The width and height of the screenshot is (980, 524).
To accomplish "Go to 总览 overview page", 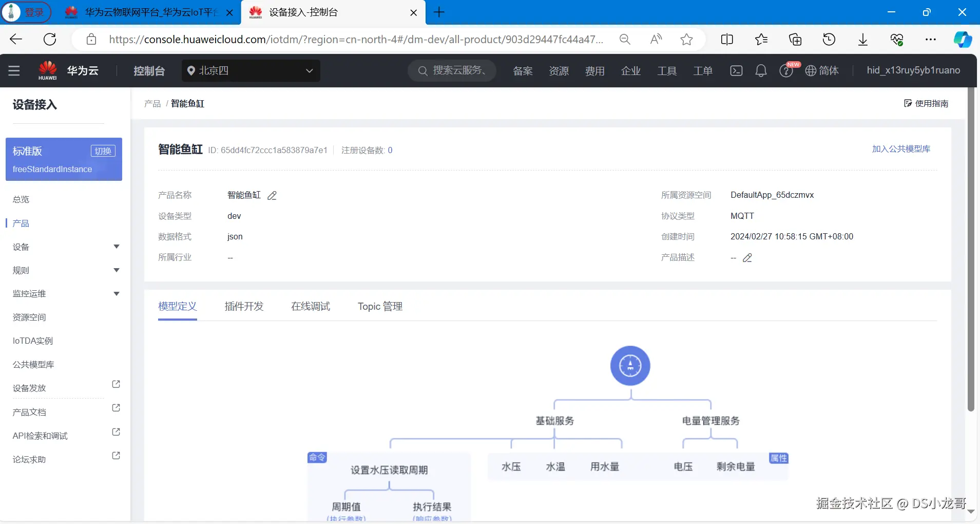I will pyautogui.click(x=21, y=199).
